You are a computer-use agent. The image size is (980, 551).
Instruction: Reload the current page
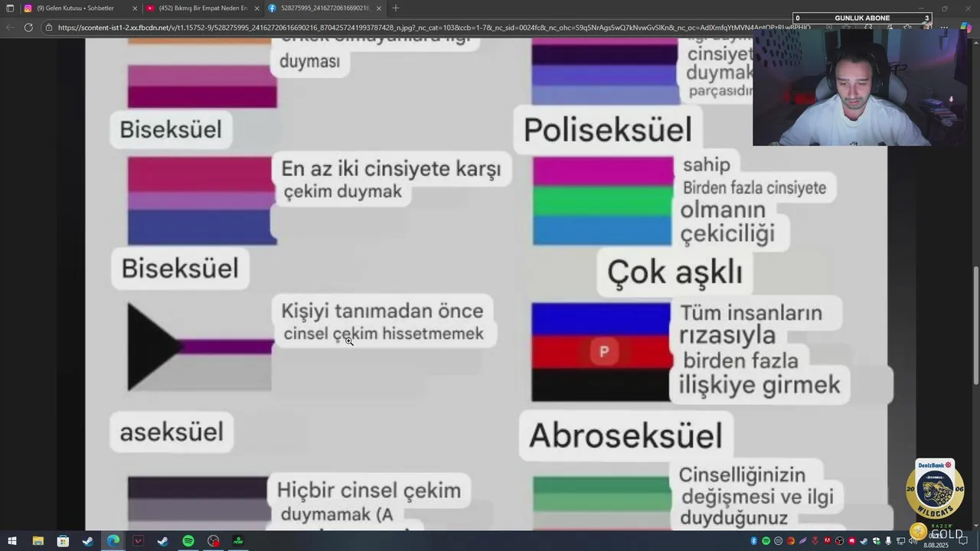(x=28, y=27)
